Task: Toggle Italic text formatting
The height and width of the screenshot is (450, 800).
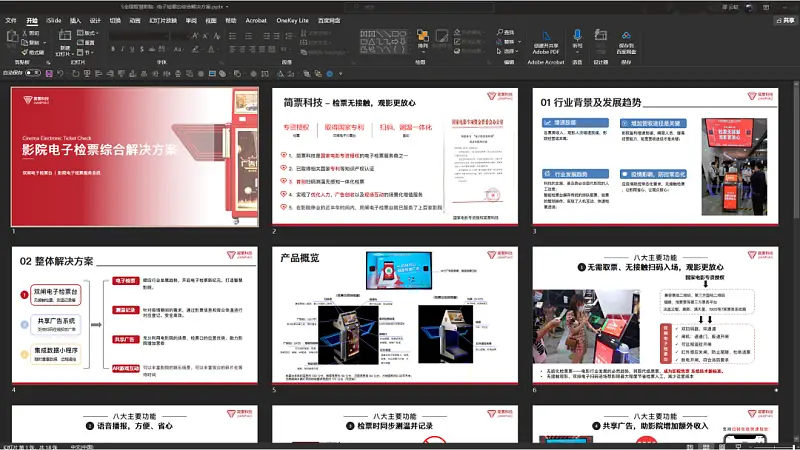Action: pyautogui.click(x=122, y=49)
